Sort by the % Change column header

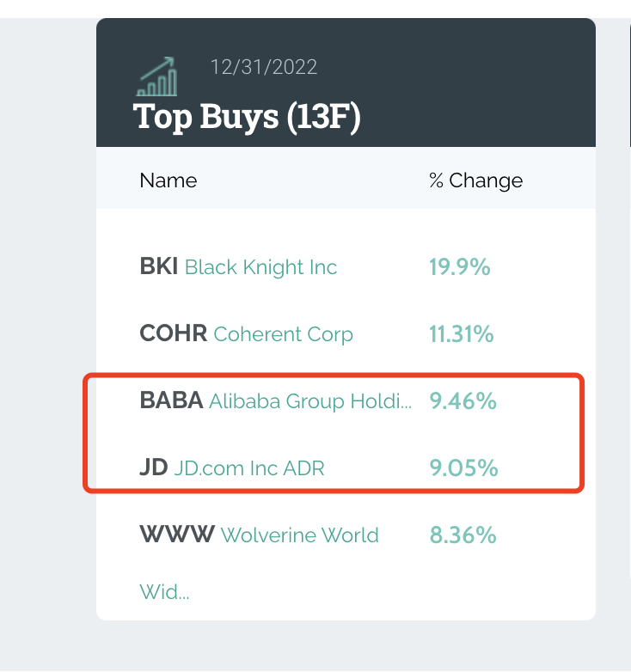[475, 180]
